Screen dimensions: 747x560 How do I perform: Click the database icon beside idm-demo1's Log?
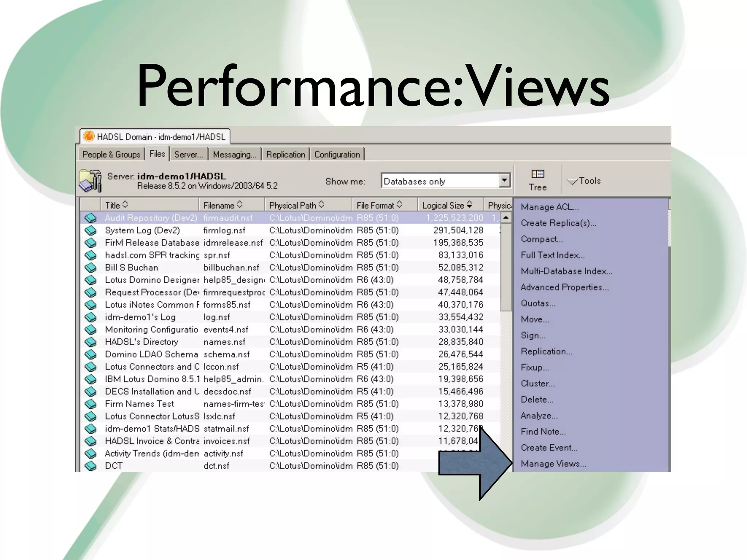click(x=90, y=317)
